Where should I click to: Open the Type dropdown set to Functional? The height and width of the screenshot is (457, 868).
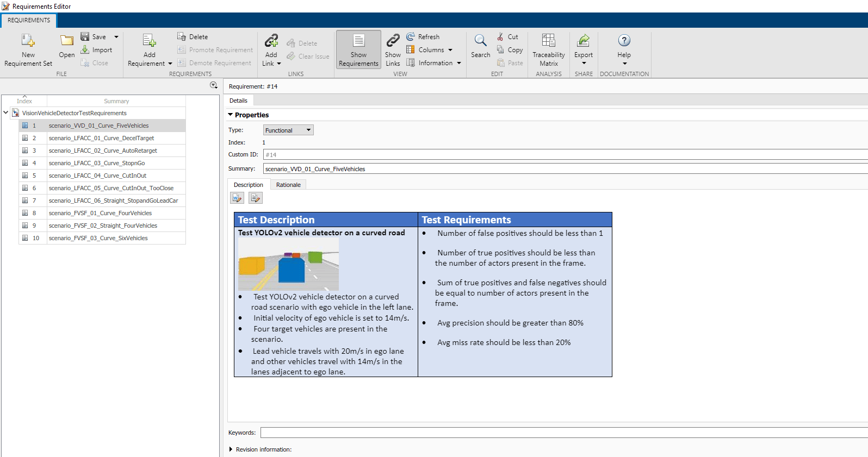(288, 130)
